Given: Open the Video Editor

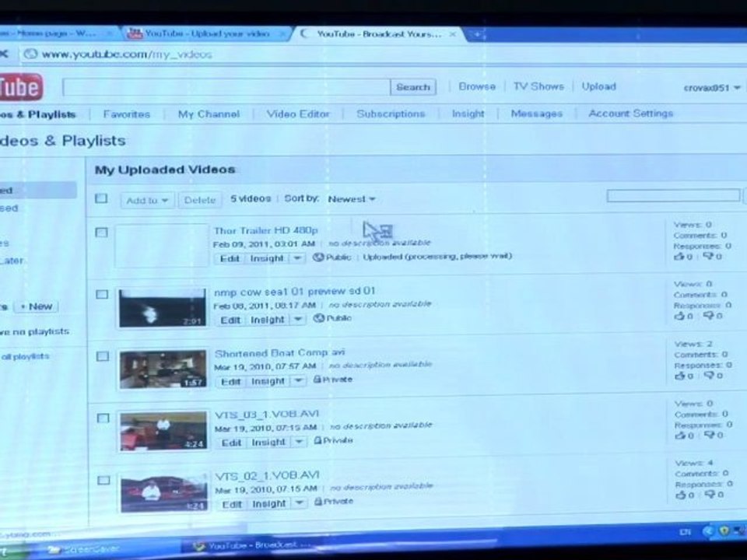Looking at the screenshot, I should tap(298, 114).
